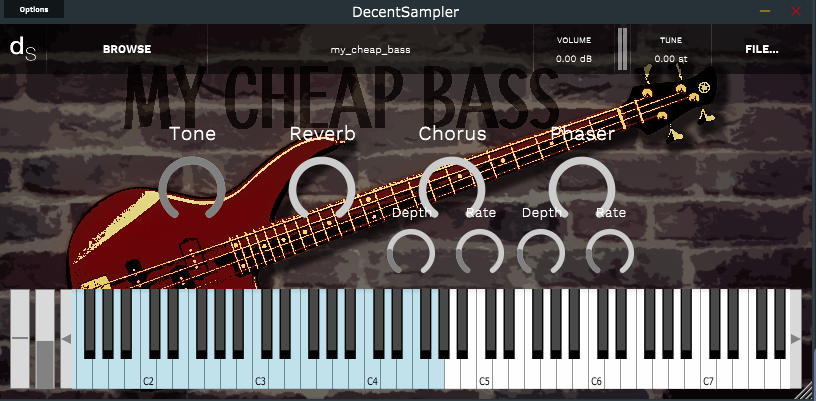The width and height of the screenshot is (816, 401).
Task: Click the Phaser Depth small knob
Action: click(x=541, y=253)
